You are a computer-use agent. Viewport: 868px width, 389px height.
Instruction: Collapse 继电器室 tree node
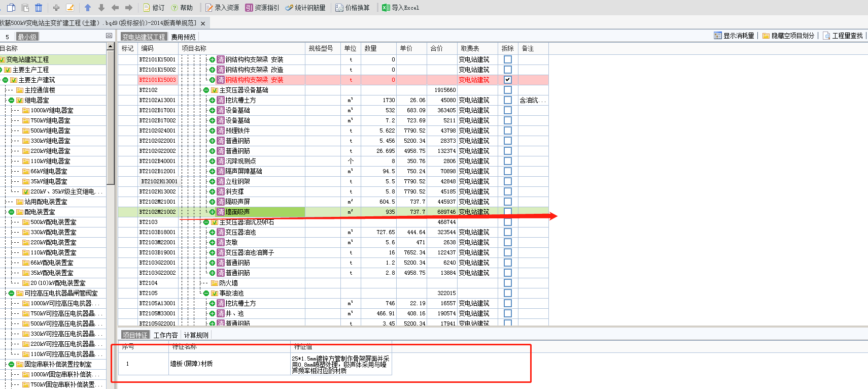point(11,100)
